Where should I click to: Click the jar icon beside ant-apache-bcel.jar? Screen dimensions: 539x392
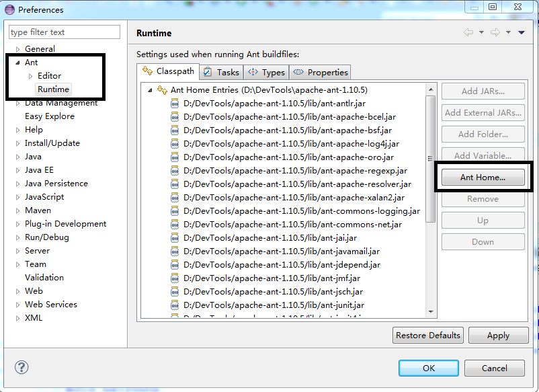(x=175, y=117)
